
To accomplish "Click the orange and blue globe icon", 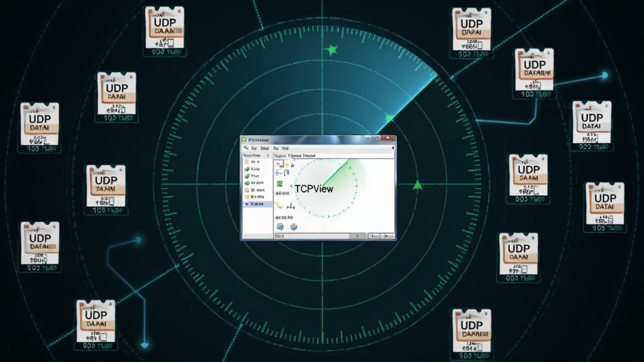I will 294,226.
